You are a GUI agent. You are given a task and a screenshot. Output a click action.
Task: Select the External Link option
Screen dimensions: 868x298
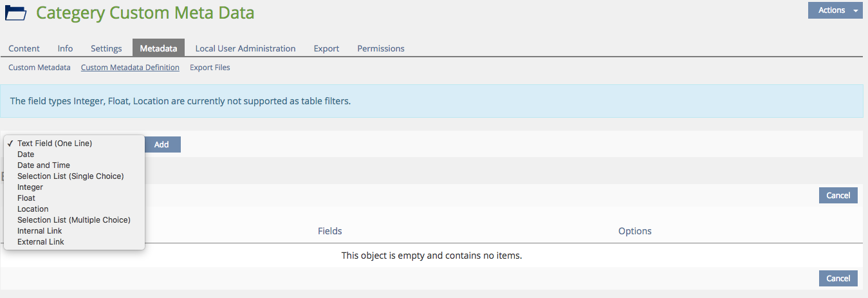pyautogui.click(x=41, y=242)
